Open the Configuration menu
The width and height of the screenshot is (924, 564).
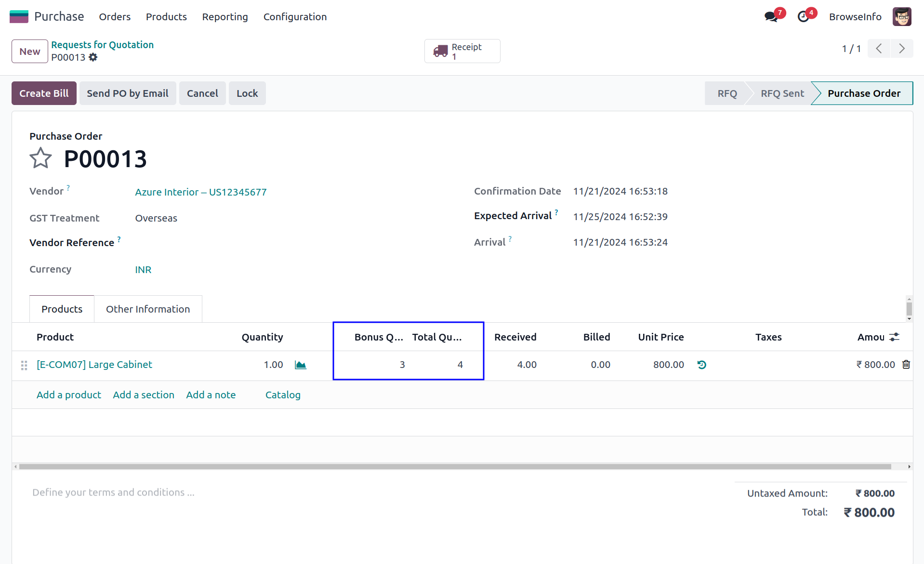[295, 17]
